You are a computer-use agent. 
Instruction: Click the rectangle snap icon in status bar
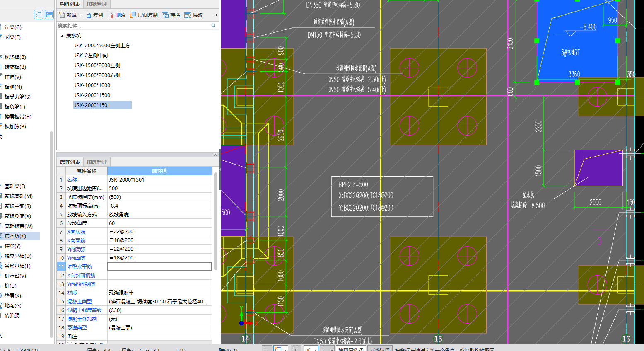(x=280, y=349)
